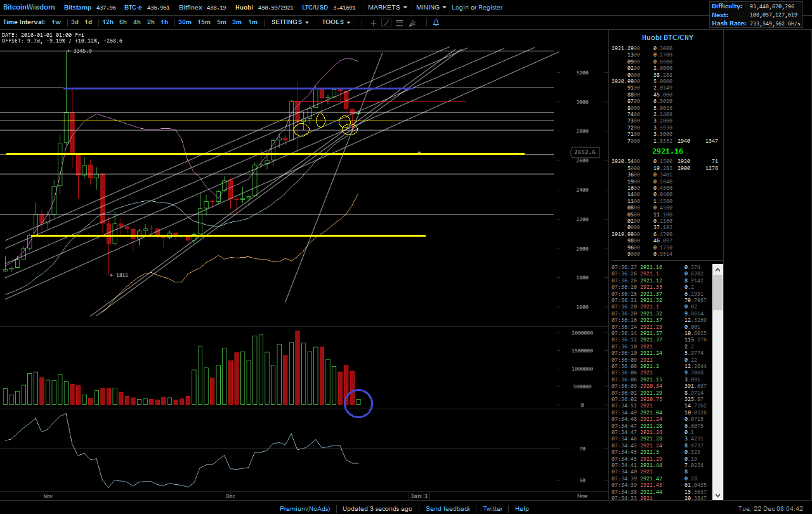Switch chart to 1m interval

click(x=252, y=22)
